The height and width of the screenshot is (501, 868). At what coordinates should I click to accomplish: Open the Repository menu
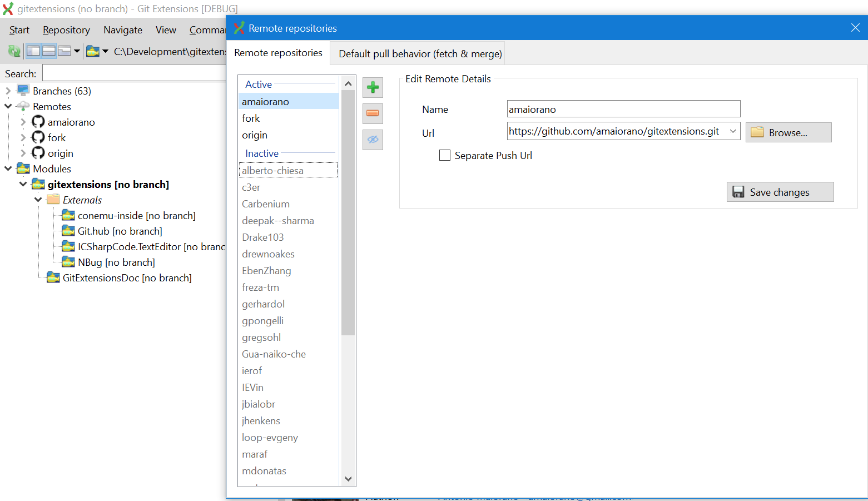click(x=66, y=30)
